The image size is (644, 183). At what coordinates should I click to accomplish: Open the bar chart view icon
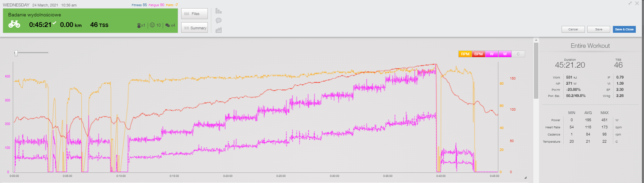pyautogui.click(x=218, y=11)
